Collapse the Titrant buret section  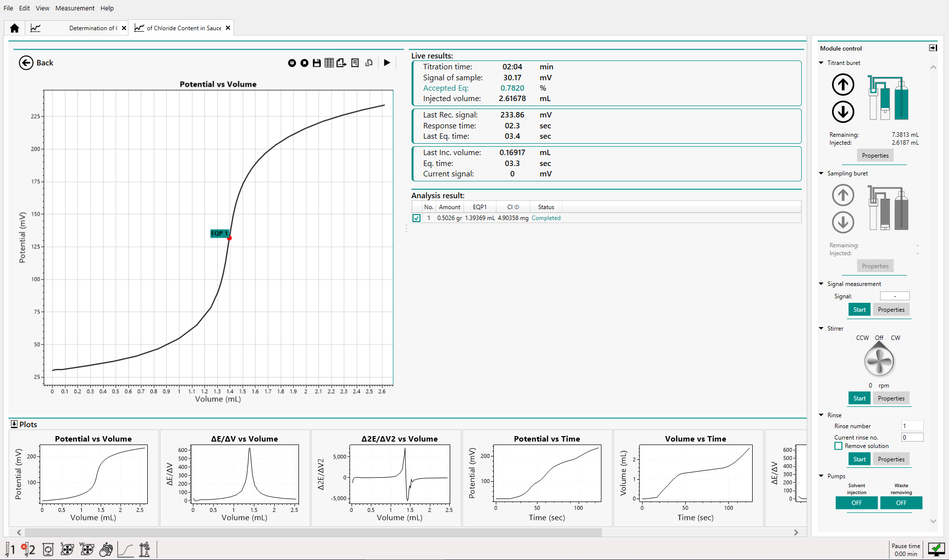[x=821, y=63]
